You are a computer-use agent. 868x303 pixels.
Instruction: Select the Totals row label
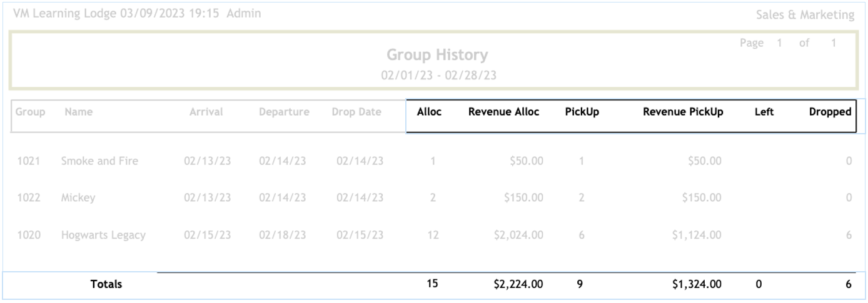(x=106, y=285)
